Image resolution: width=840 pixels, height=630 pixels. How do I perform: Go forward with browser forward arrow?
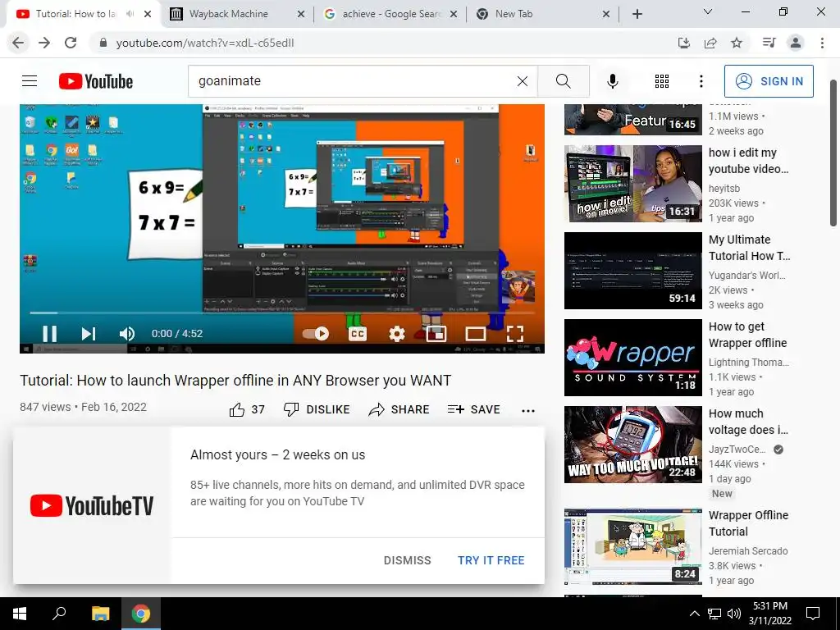click(44, 43)
